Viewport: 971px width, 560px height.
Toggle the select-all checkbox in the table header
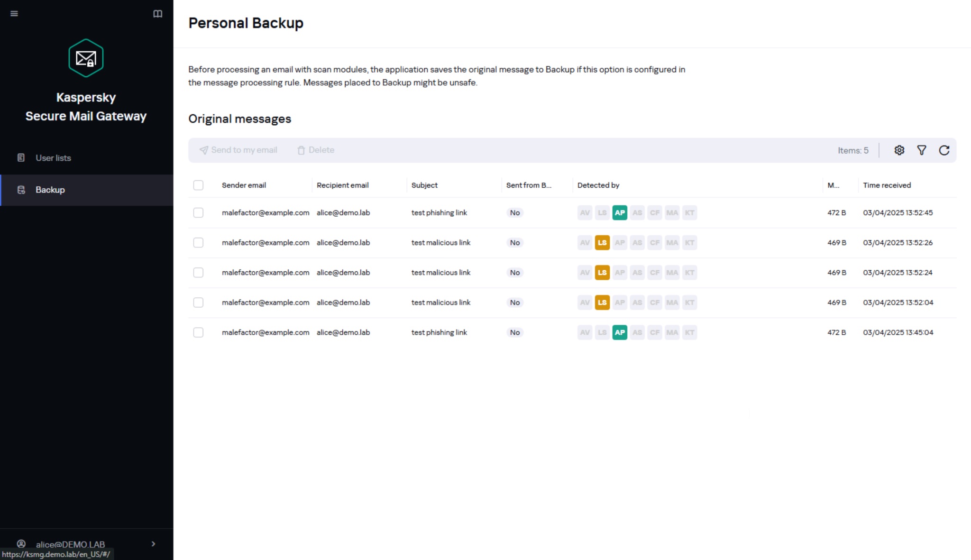(x=198, y=185)
